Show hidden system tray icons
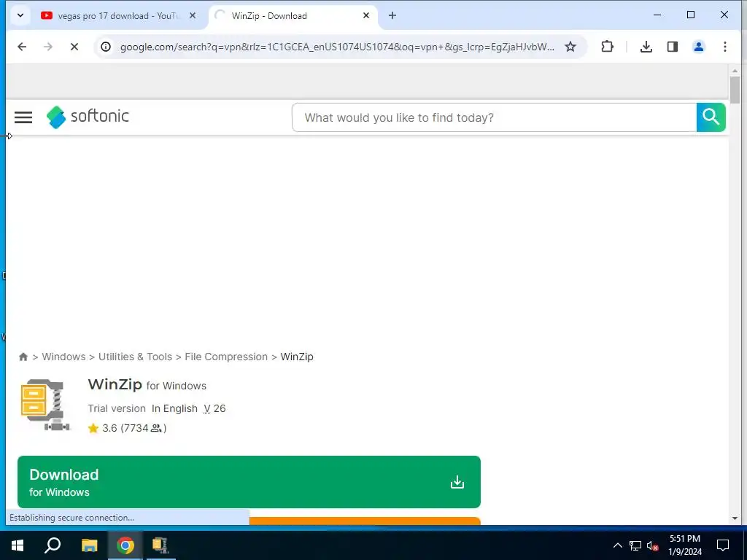This screenshot has height=560, width=747. 617,545
